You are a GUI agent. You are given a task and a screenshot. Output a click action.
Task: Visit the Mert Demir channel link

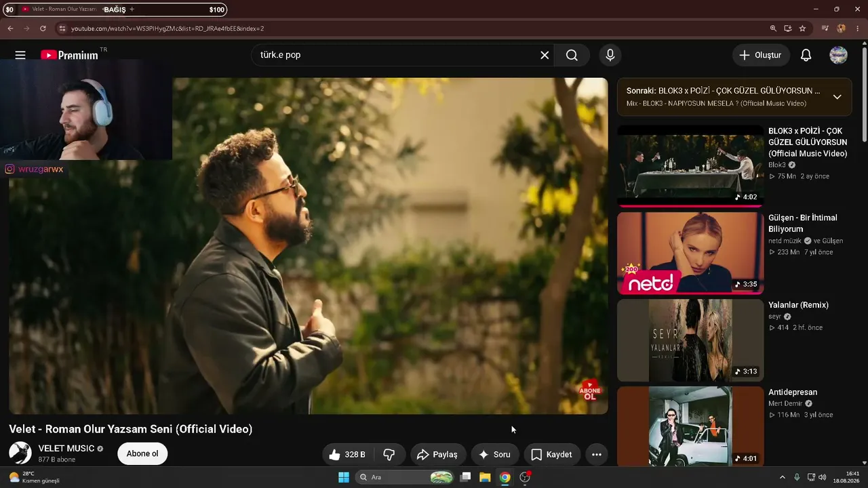coord(785,403)
